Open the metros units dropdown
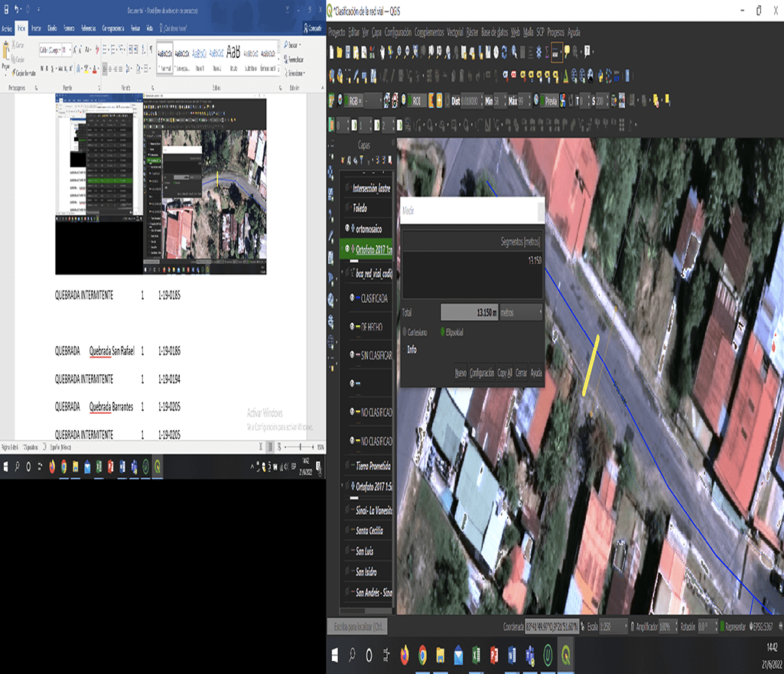The width and height of the screenshot is (784, 674). [x=521, y=312]
